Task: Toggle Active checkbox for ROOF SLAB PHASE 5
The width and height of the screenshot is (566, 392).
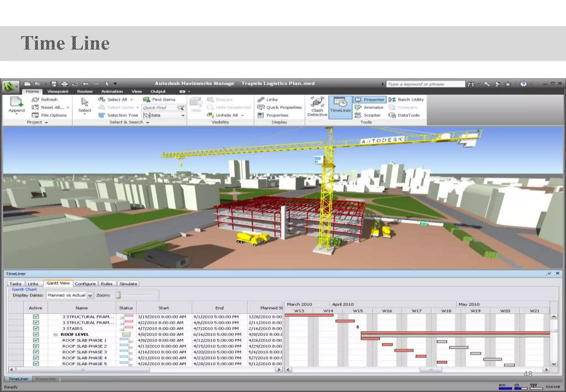Action: point(36,364)
